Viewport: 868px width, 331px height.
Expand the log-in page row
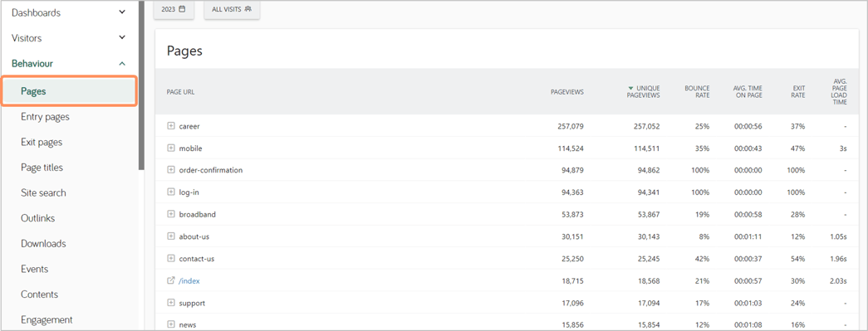(171, 192)
